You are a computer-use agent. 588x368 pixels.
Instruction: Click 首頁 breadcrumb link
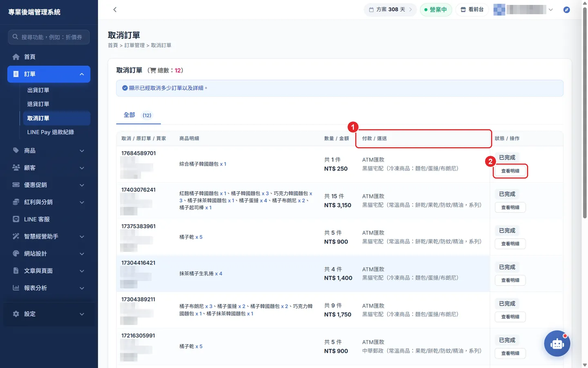[x=113, y=45]
